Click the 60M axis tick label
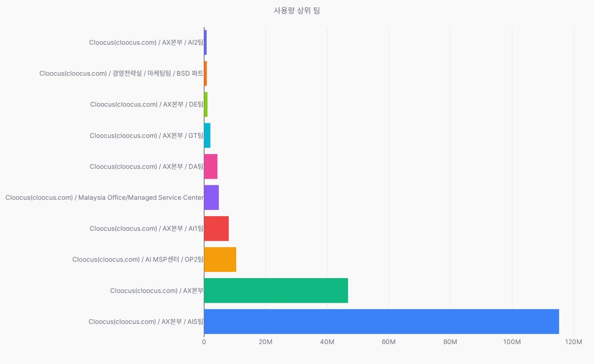The image size is (594, 364). 389,342
